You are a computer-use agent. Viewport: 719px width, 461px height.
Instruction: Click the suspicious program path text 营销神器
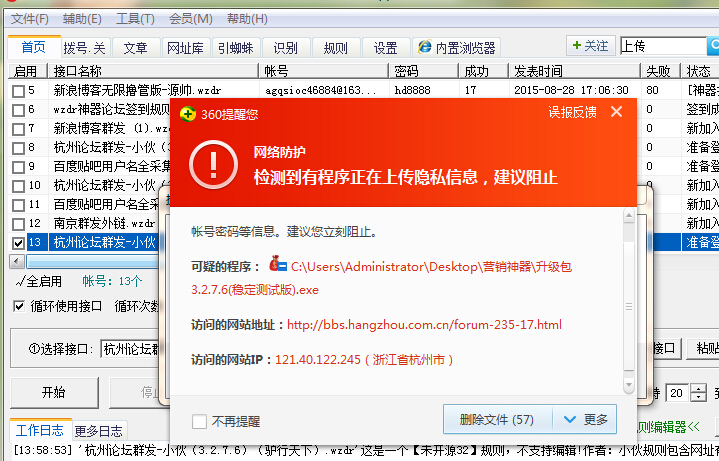507,267
